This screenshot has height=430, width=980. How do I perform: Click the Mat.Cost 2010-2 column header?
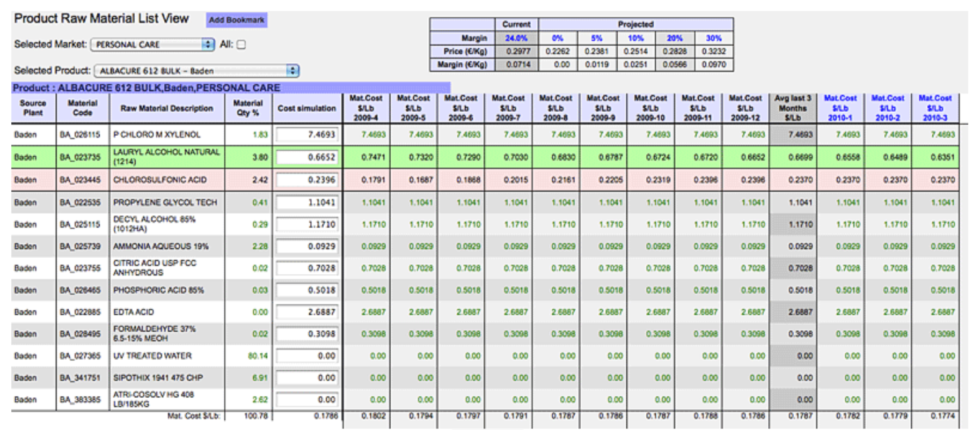(x=887, y=108)
